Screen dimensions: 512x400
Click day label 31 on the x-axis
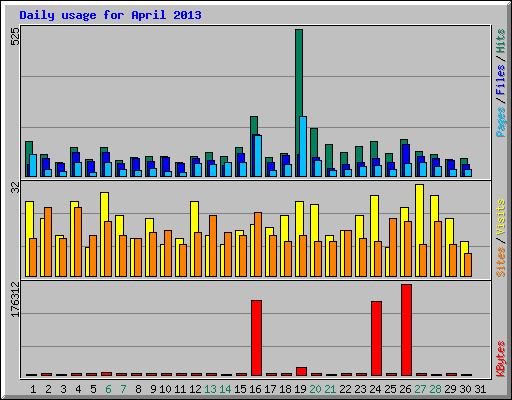click(480, 389)
